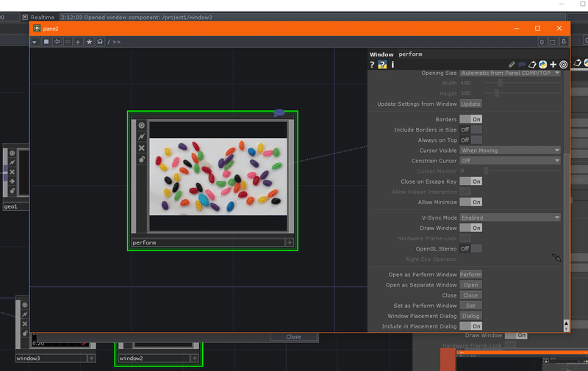
Task: Click the X flag on perform node
Action: click(x=141, y=148)
